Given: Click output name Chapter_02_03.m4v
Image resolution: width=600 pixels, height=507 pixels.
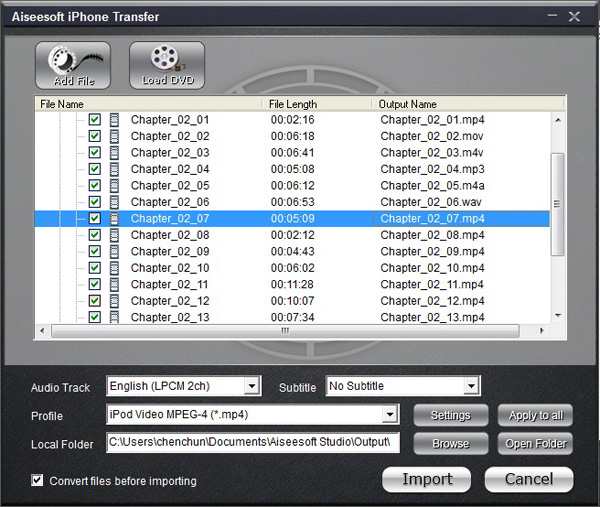Looking at the screenshot, I should point(432,153).
